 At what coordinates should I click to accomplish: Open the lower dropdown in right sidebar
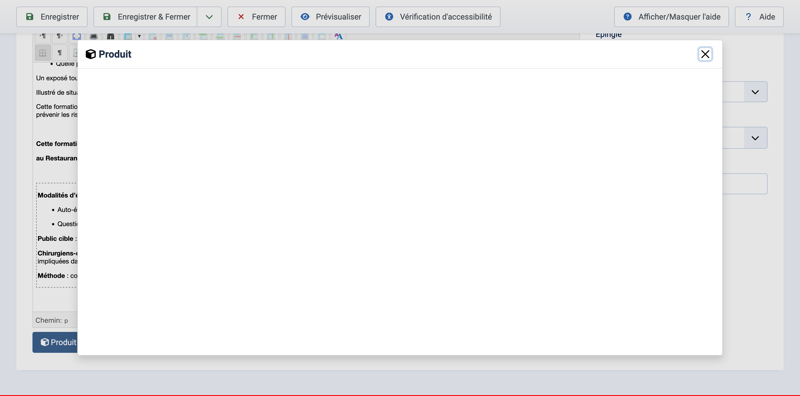[755, 138]
